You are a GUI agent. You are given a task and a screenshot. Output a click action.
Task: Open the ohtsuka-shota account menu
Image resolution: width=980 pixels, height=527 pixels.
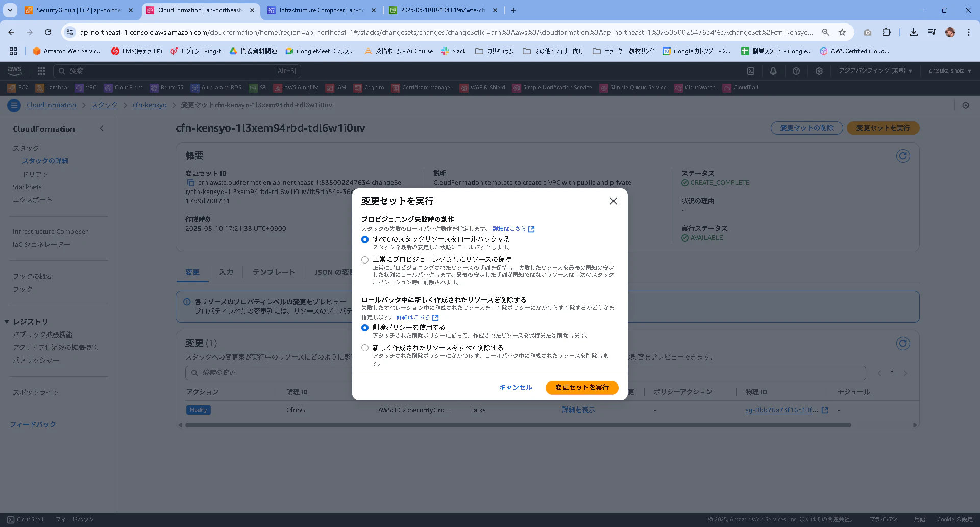pyautogui.click(x=950, y=71)
